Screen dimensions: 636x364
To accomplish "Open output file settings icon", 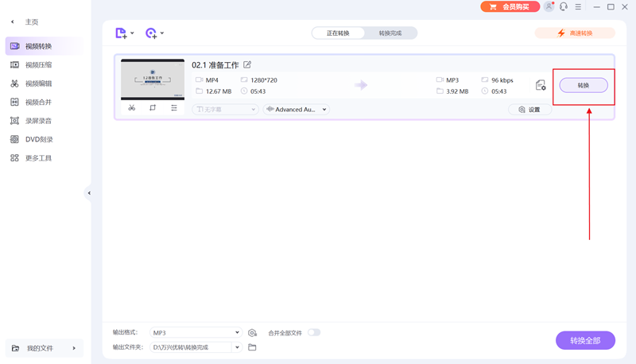I will (541, 85).
